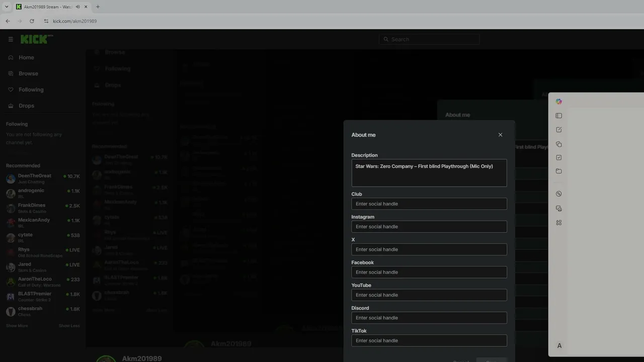644x362 pixels.
Task: Toggle the side panel sidebar layout icon
Action: click(559, 116)
